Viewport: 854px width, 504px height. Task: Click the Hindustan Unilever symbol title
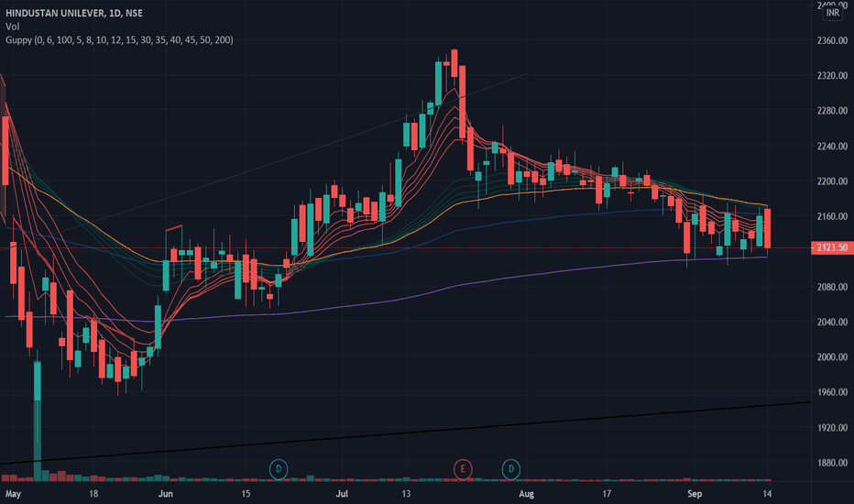click(74, 13)
